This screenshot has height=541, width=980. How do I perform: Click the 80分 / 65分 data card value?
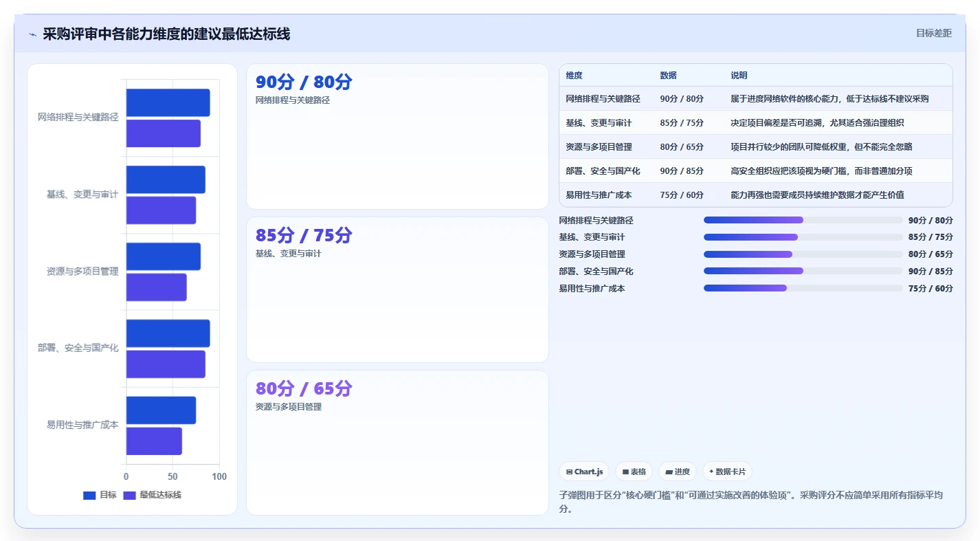tap(304, 388)
